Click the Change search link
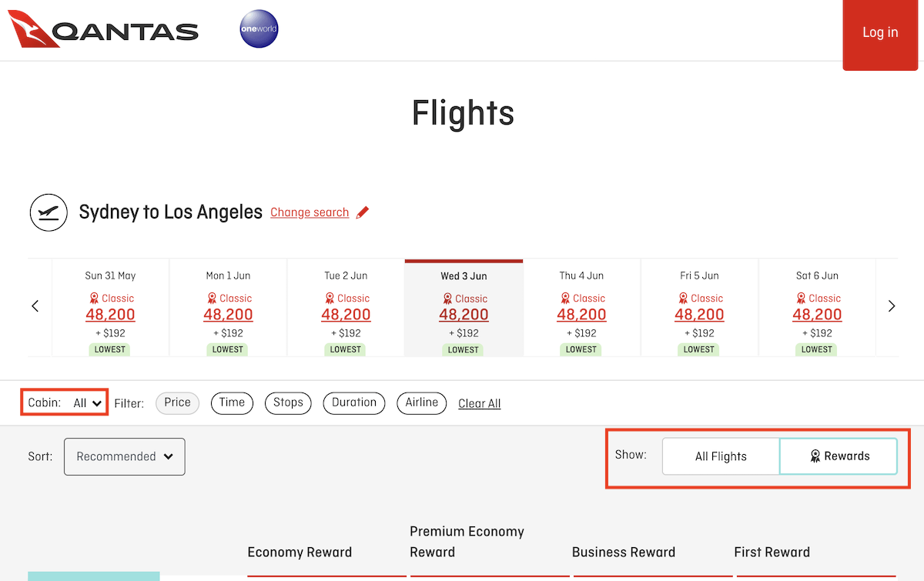Viewport: 924px width, 581px height. [310, 212]
